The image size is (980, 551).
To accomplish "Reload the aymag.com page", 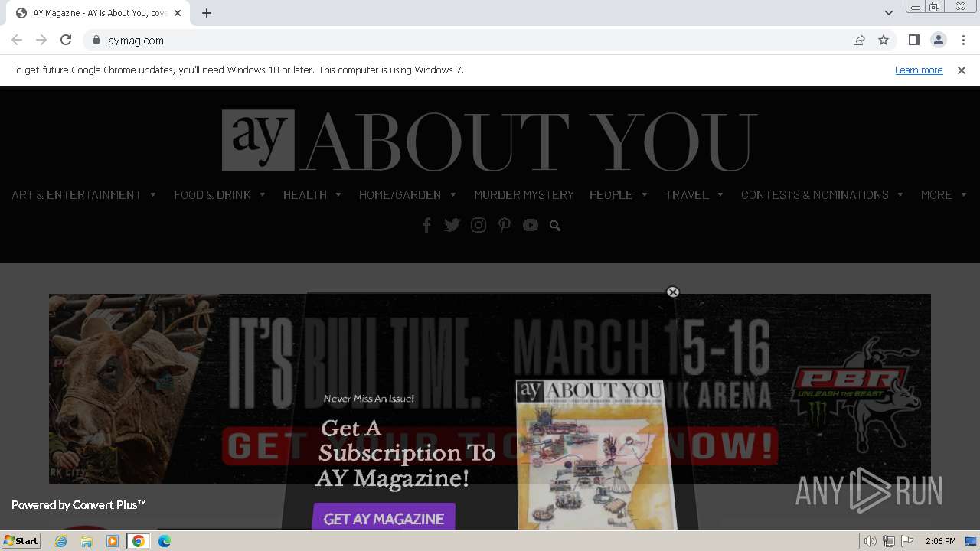I will coord(66,40).
